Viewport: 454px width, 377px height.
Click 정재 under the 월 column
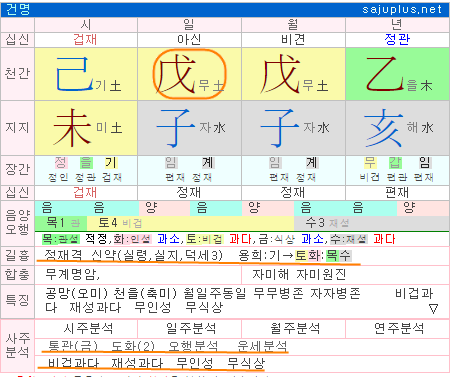pos(293,192)
